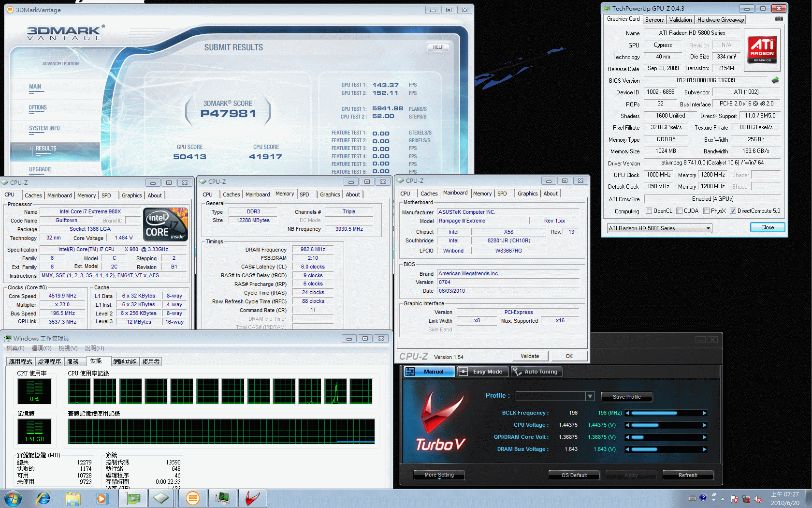Select MAIN in 3DMark Vantage sidebar
Image resolution: width=812 pixels, height=508 pixels.
pyautogui.click(x=35, y=87)
